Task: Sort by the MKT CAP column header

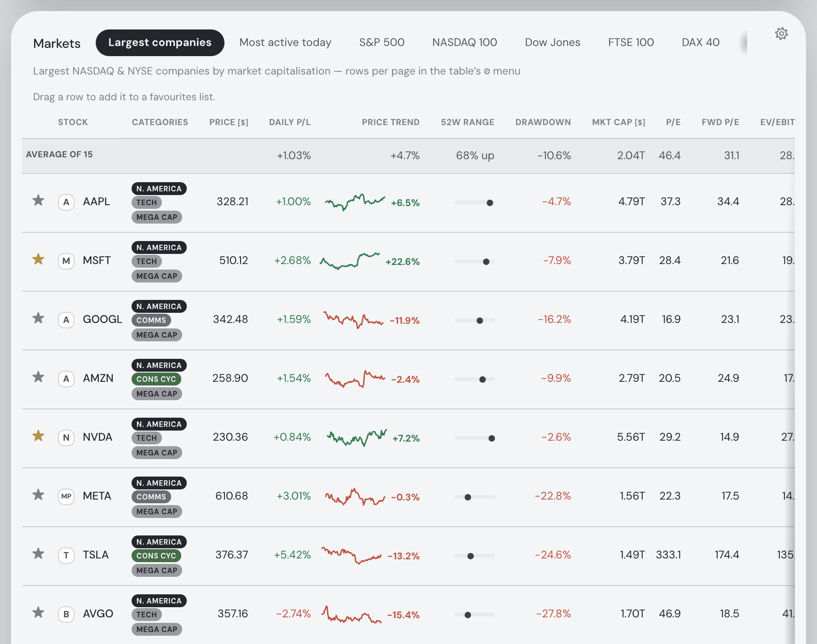Action: click(x=618, y=122)
